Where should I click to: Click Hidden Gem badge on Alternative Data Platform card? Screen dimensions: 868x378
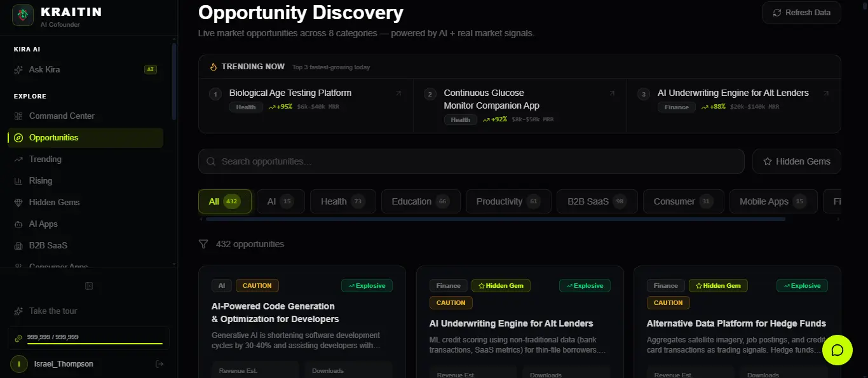[718, 286]
